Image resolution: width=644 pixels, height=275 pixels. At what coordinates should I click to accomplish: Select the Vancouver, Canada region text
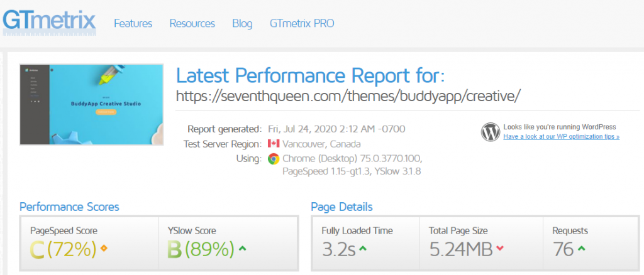[x=322, y=144]
